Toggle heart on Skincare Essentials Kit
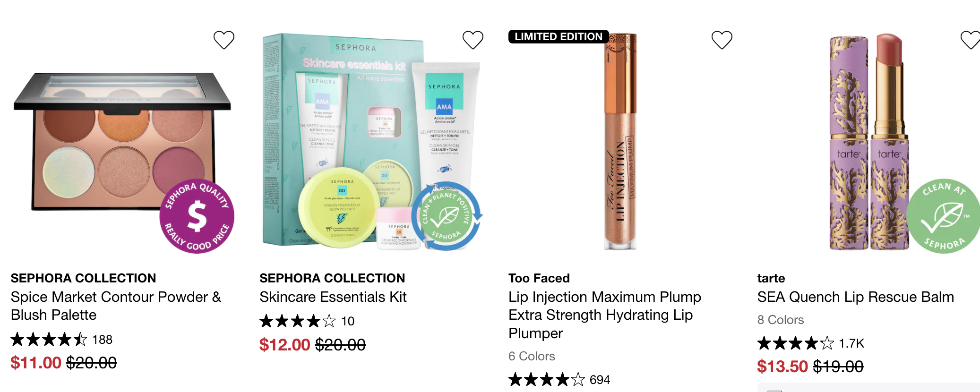980x392 pixels. tap(473, 40)
